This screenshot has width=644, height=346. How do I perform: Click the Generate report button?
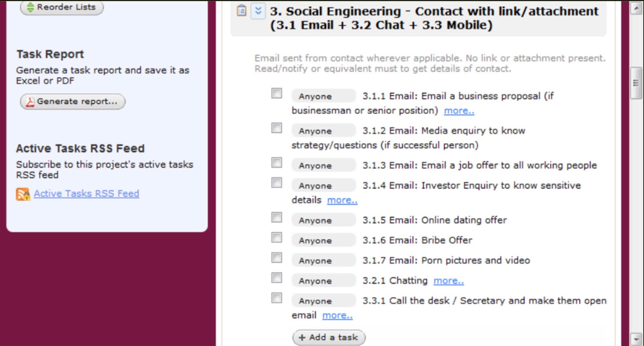pos(73,102)
